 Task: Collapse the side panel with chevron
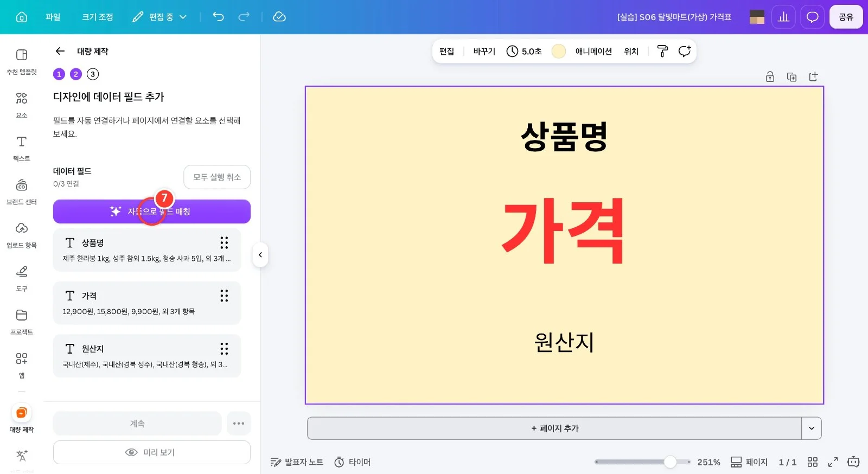point(260,255)
